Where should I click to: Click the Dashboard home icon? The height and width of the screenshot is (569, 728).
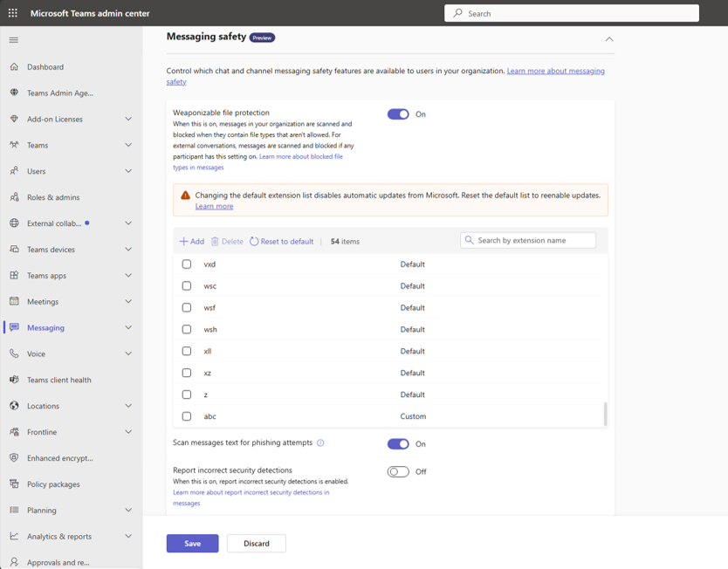pos(14,67)
